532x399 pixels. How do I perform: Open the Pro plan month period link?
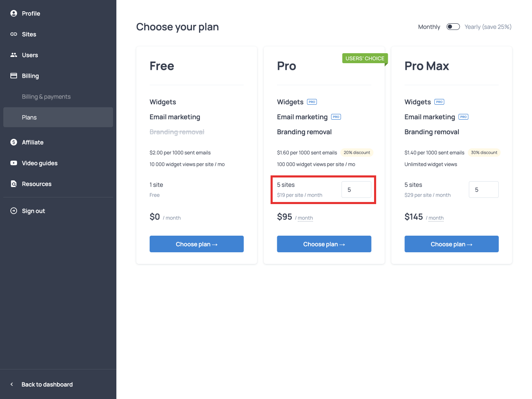tap(305, 218)
